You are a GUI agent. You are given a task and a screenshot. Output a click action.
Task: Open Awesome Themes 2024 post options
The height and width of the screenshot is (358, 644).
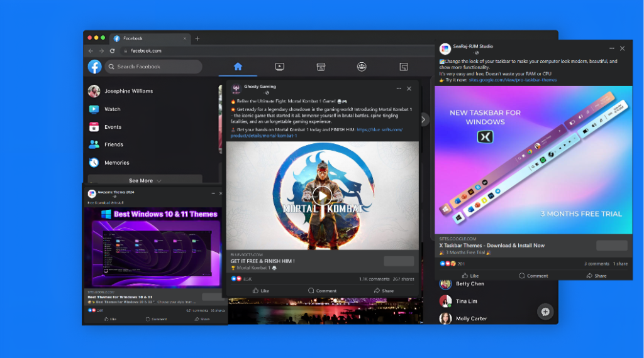point(213,193)
